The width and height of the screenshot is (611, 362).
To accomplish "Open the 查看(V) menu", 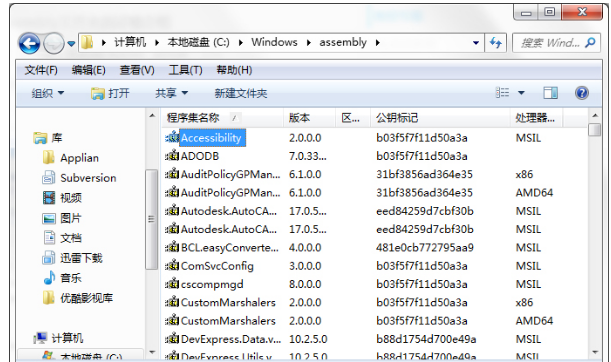I will click(137, 70).
